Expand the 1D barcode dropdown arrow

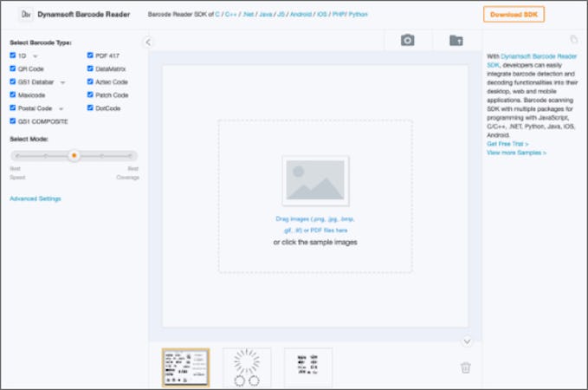coord(36,56)
